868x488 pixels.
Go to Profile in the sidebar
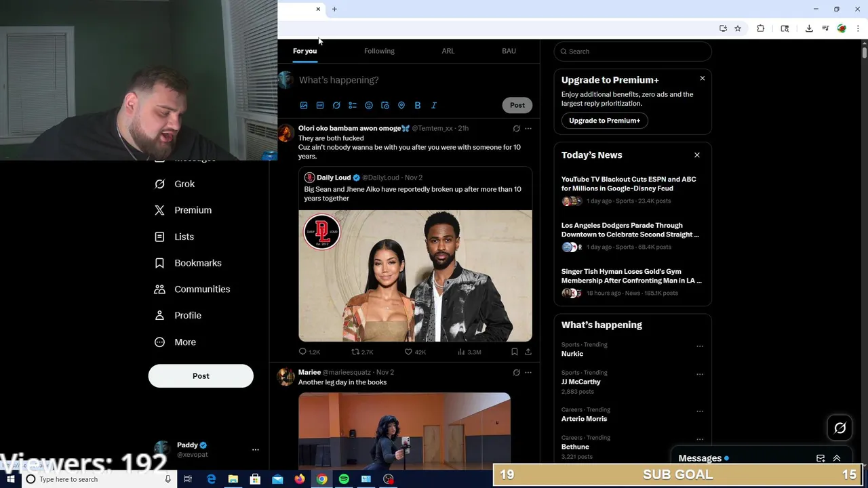pyautogui.click(x=178, y=316)
